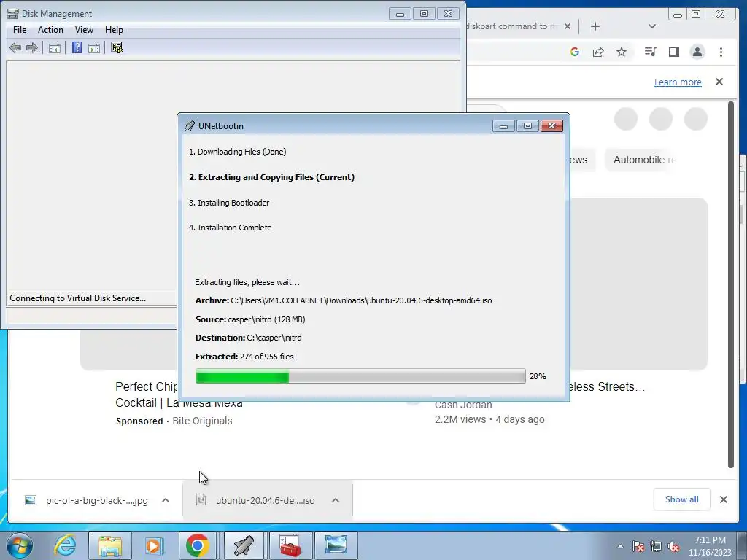Click 'Downloading Files (Done)' step text
The width and height of the screenshot is (747, 560).
[237, 152]
